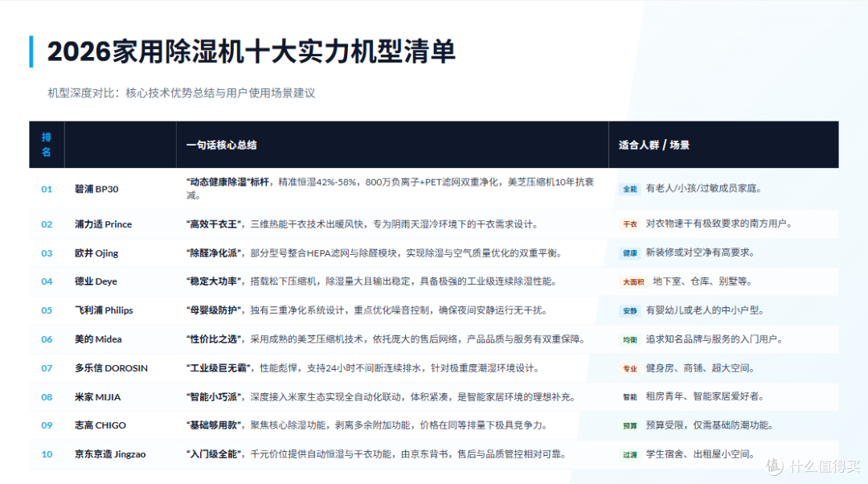Select rank number 02
Viewport: 868px width, 484px height.
(47, 224)
